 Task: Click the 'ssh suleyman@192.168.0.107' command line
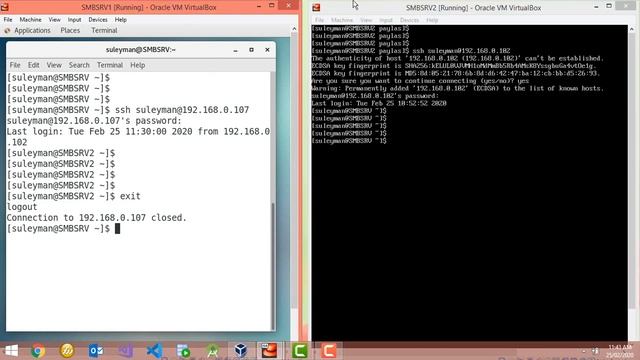coord(128,110)
